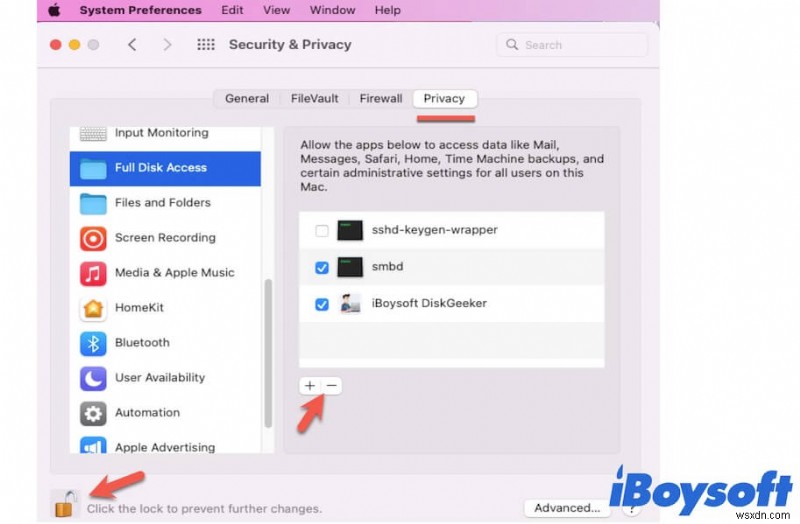This screenshot has width=800, height=524.
Task: Open the System Preferences menu
Action: click(x=140, y=10)
